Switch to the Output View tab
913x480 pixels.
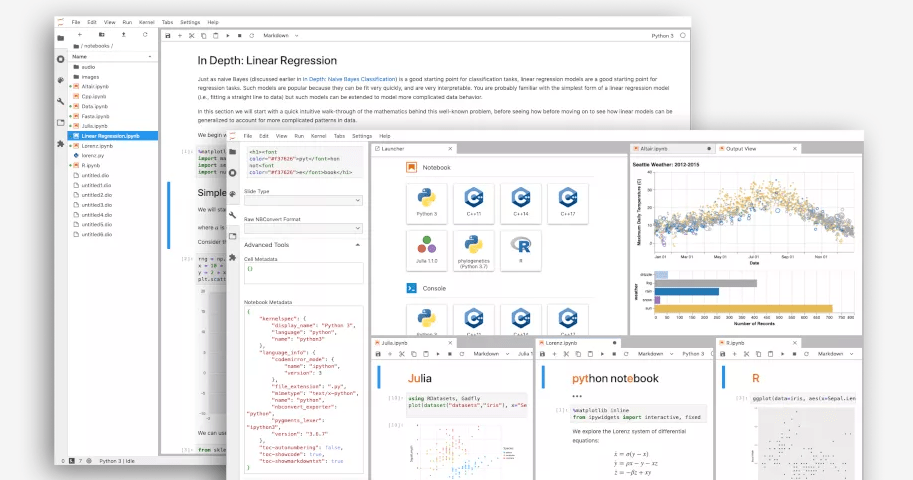[x=758, y=149]
